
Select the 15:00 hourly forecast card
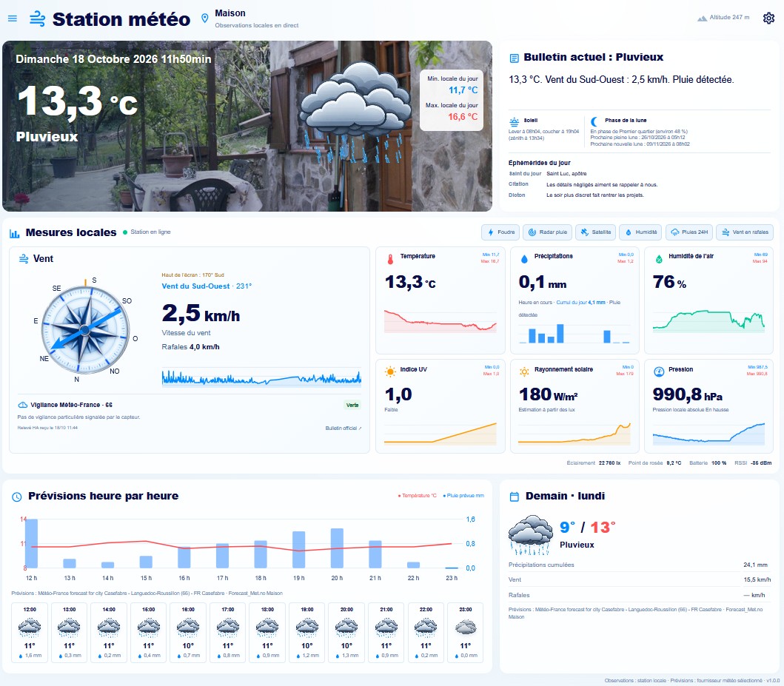[149, 633]
